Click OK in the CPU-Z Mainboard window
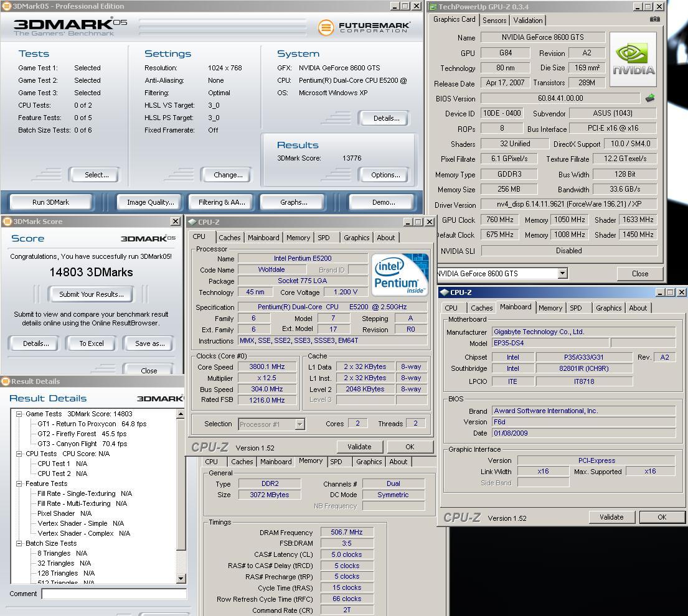 coord(662,517)
